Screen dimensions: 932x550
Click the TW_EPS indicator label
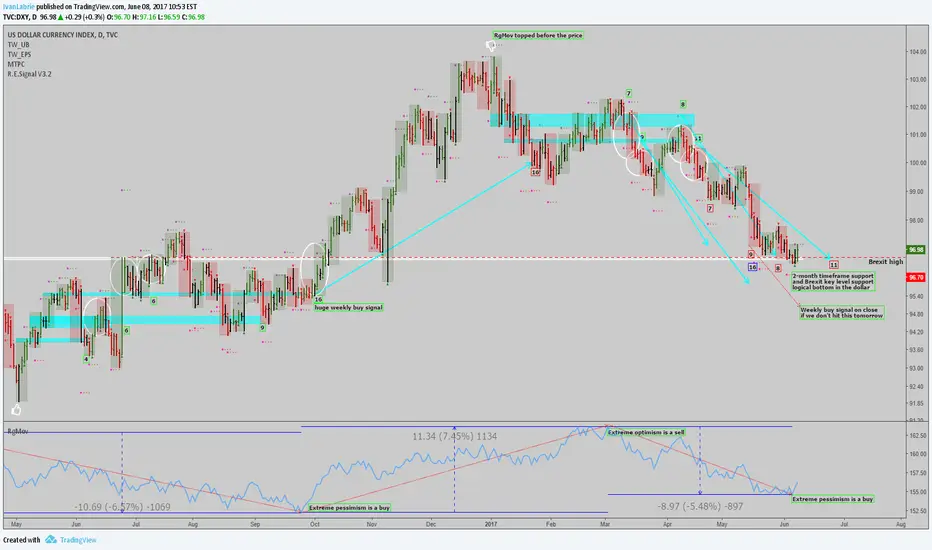click(19, 54)
